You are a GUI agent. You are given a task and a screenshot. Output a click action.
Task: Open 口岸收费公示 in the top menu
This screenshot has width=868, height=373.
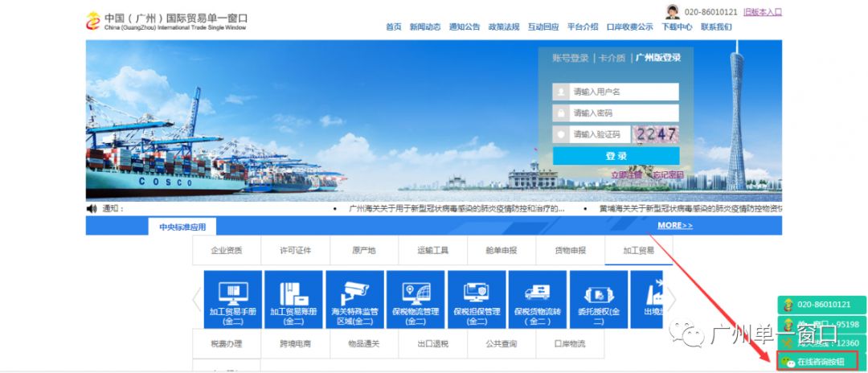pyautogui.click(x=629, y=27)
